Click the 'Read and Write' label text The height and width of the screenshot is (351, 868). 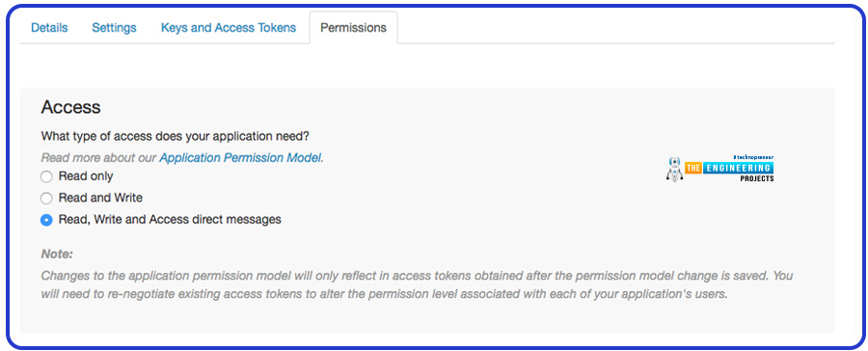(x=100, y=199)
